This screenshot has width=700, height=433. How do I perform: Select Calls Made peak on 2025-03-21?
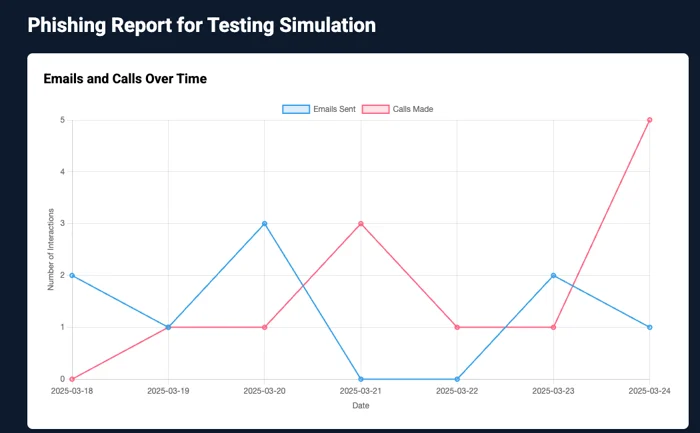361,224
